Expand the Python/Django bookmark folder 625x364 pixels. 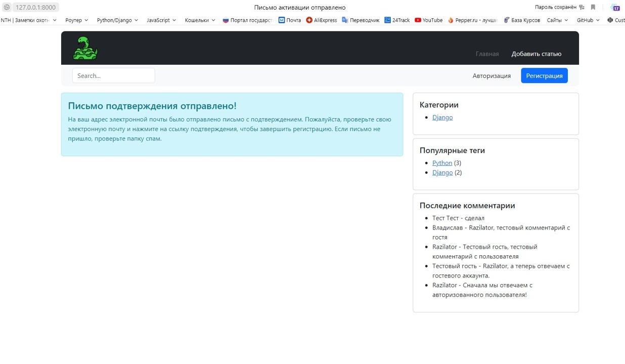pos(117,20)
